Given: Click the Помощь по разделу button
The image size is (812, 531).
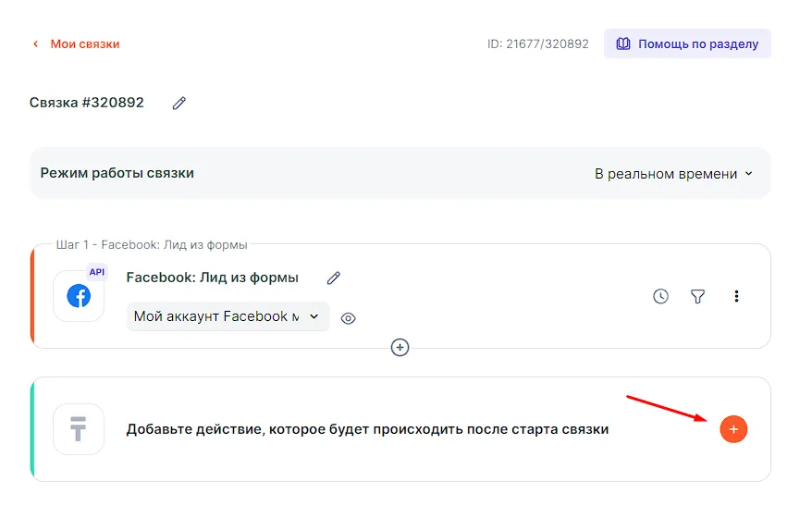Looking at the screenshot, I should tap(687, 43).
